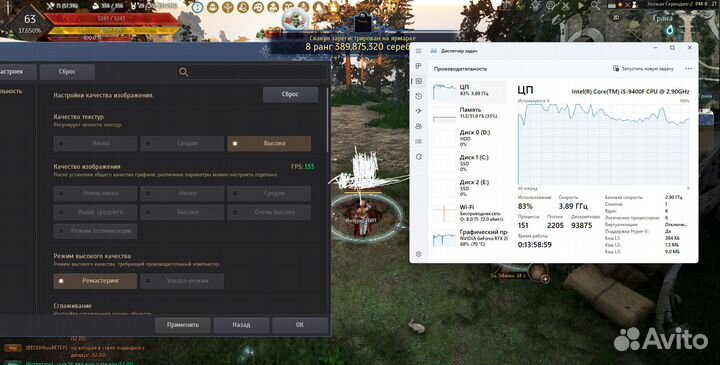Click the yellow resource bar under health
Viewport: 720px width, 365px height.
click(112, 30)
